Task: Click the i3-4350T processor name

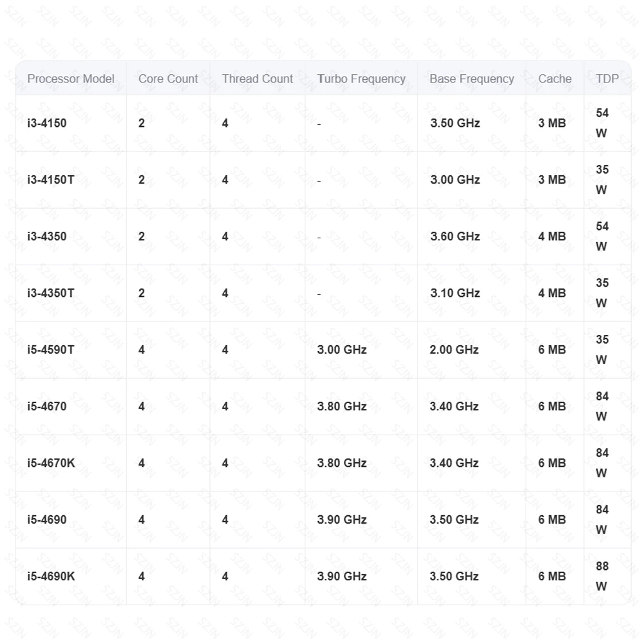Action: [x=50, y=293]
